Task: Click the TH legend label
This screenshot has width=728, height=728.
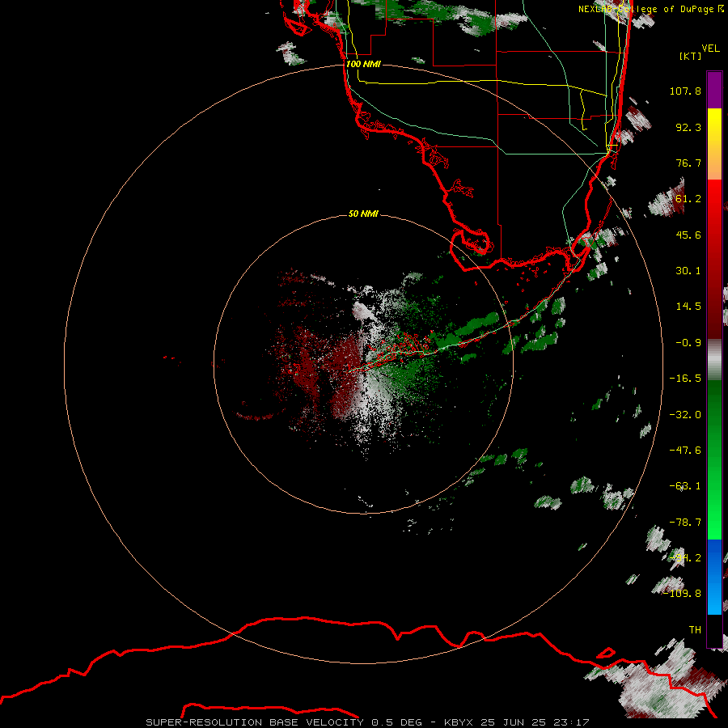Action: pyautogui.click(x=695, y=630)
